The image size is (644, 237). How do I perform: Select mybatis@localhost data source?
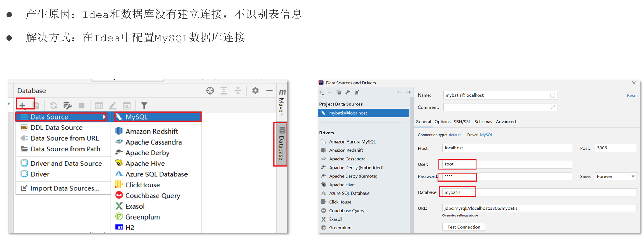[x=363, y=113]
